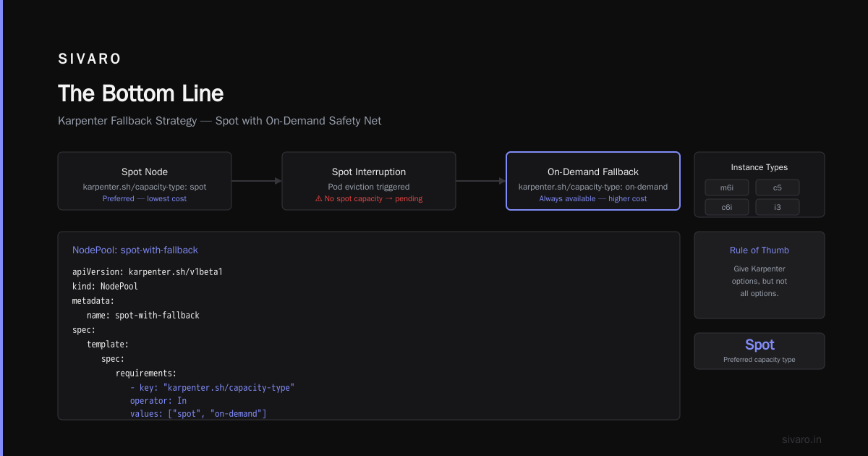Click 'karpenter.sh/capacity-type: on-demand' label
This screenshot has width=868, height=456.
pos(593,187)
